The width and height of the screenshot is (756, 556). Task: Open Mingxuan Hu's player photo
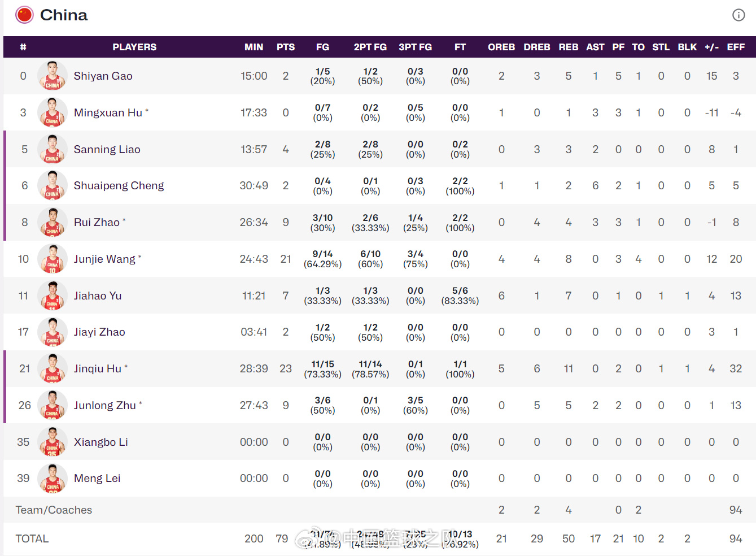pos(52,112)
